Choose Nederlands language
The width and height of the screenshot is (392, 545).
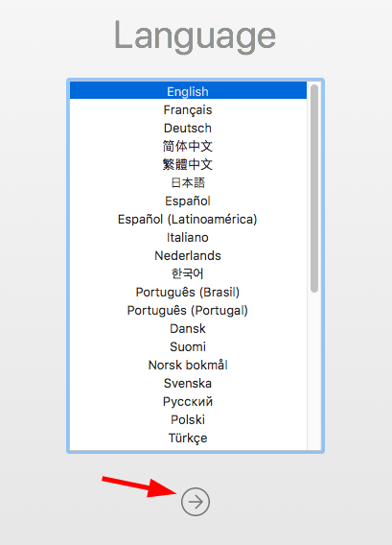[188, 255]
